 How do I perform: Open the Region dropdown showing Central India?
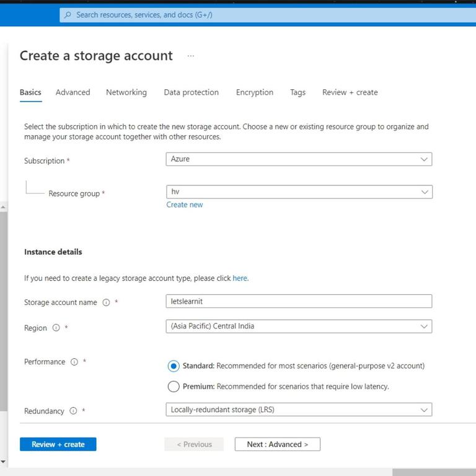[299, 327]
